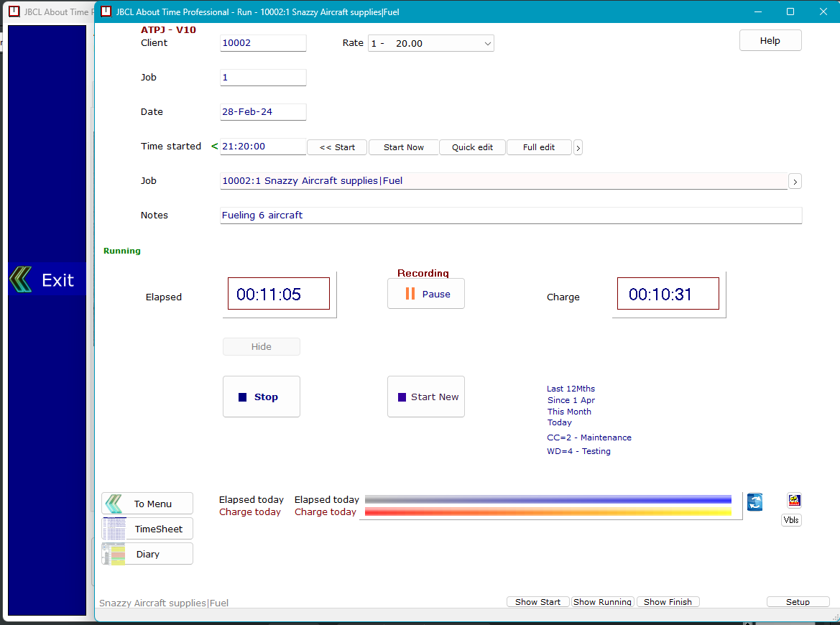Expand the arrow right of Full edit
The height and width of the screenshot is (625, 840).
click(578, 147)
